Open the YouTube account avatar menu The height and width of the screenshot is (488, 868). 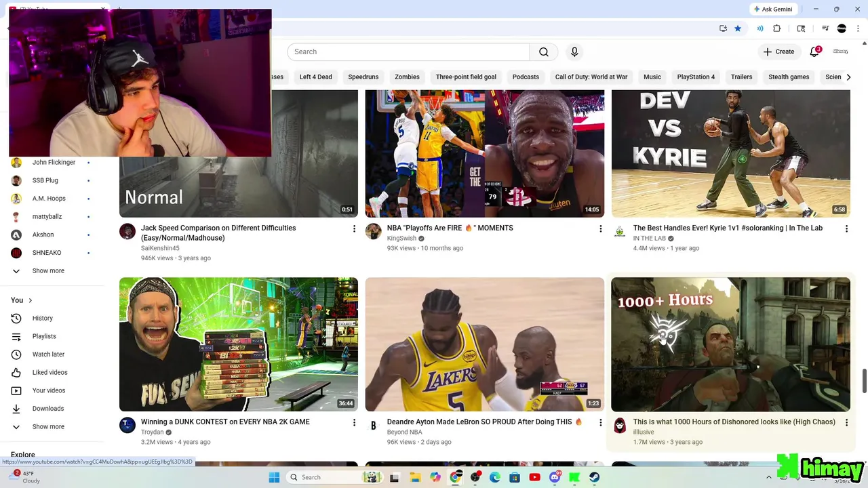coord(841,52)
